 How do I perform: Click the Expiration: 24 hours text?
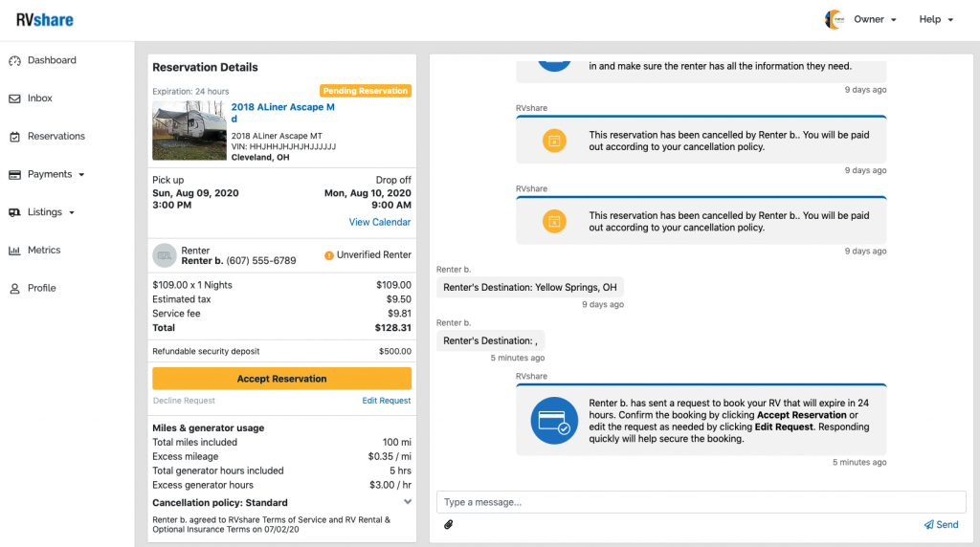[190, 92]
